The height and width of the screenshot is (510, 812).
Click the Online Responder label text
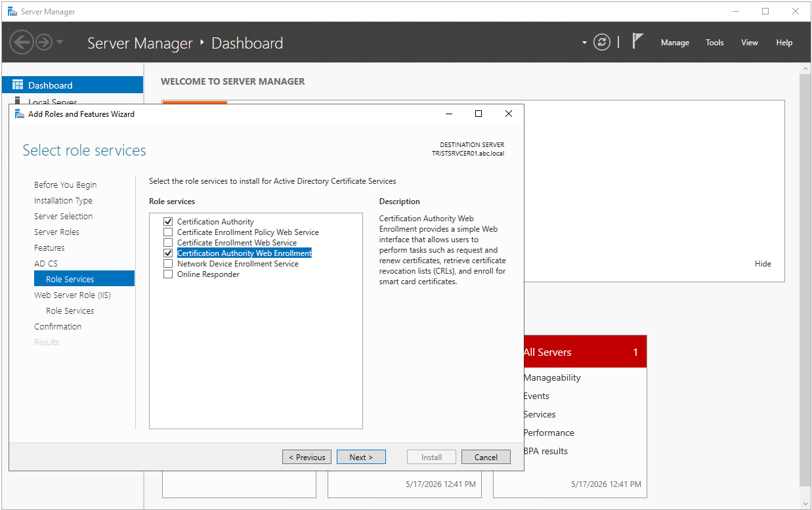coord(208,274)
